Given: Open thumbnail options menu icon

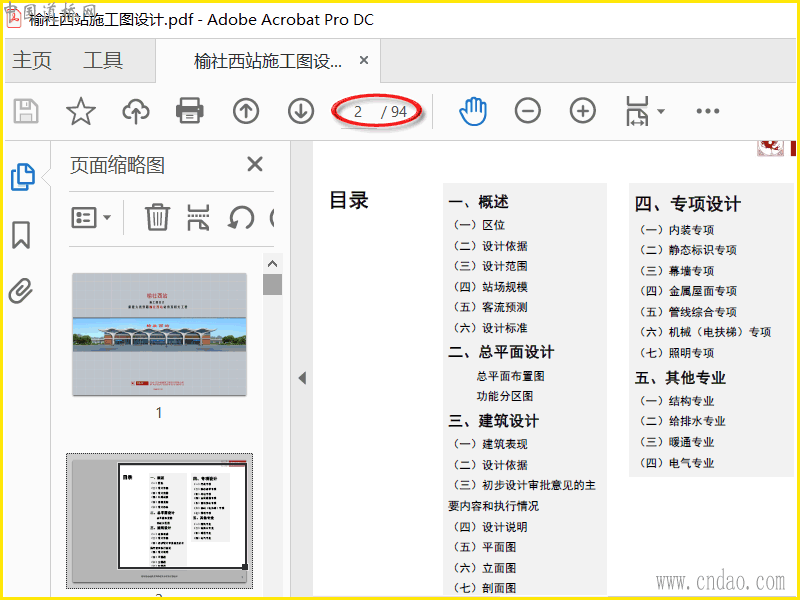Looking at the screenshot, I should pyautogui.click(x=83, y=218).
